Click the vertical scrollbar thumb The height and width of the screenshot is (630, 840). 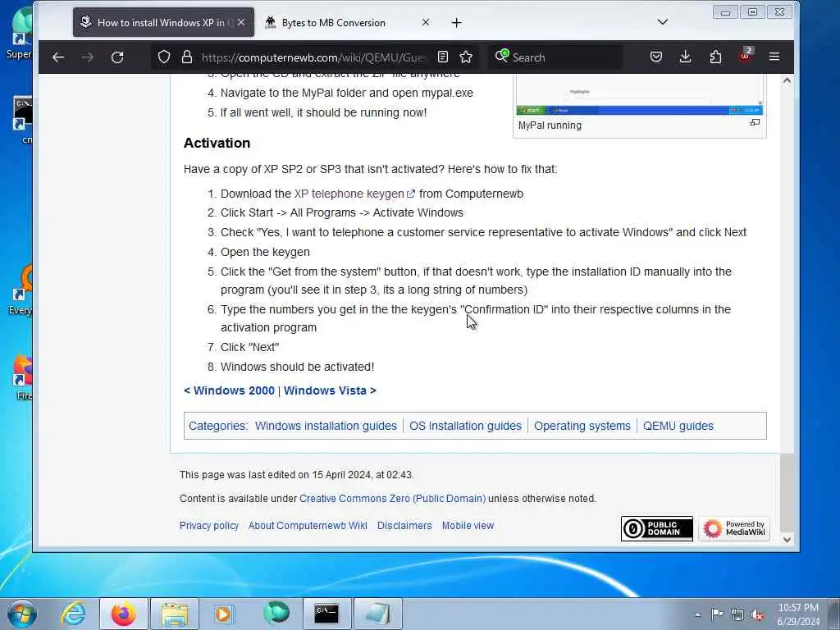pyautogui.click(x=787, y=491)
